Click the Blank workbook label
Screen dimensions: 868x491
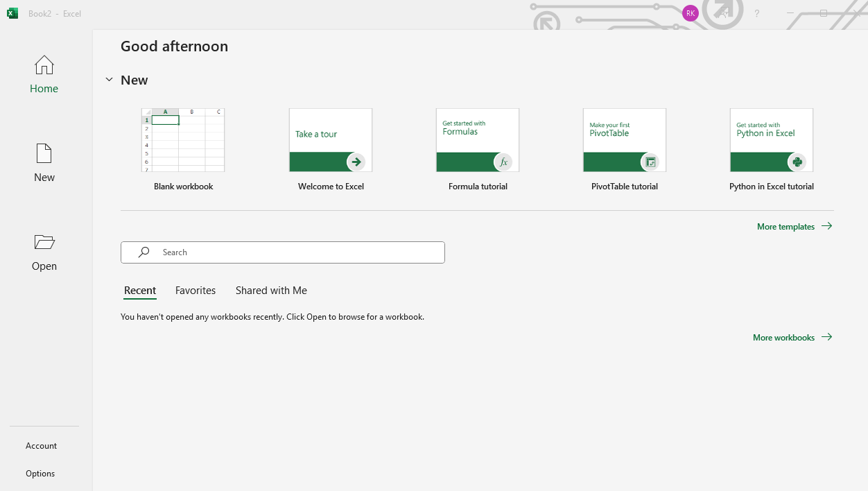pyautogui.click(x=184, y=187)
